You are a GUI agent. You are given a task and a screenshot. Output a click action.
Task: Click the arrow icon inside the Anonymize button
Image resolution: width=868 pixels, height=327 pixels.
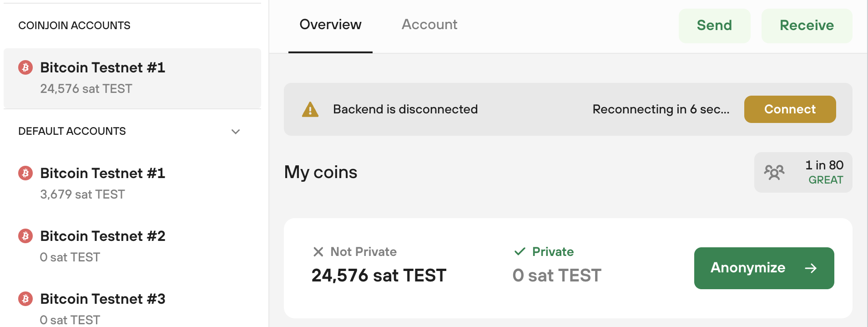(x=812, y=268)
